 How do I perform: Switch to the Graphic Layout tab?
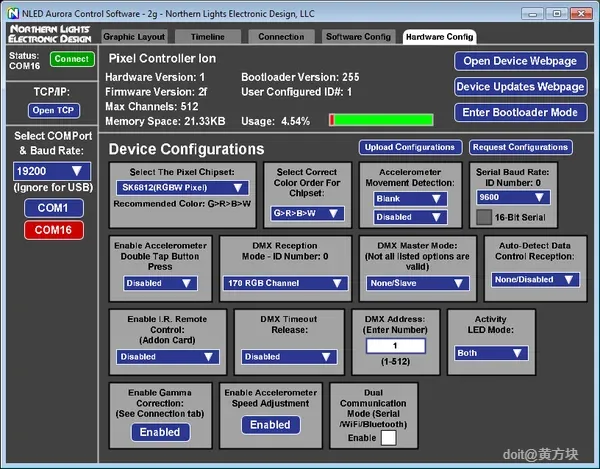[x=133, y=36]
